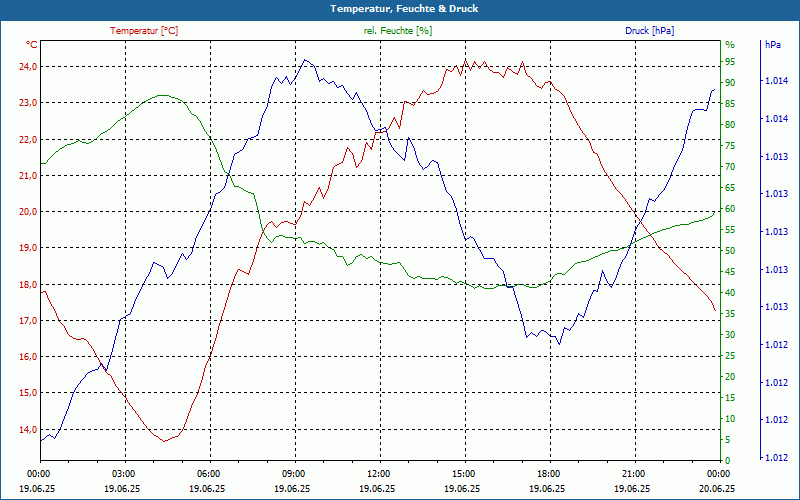The width and height of the screenshot is (800, 500).
Task: Click the '14,0' temperature axis tick
Action: pos(28,429)
